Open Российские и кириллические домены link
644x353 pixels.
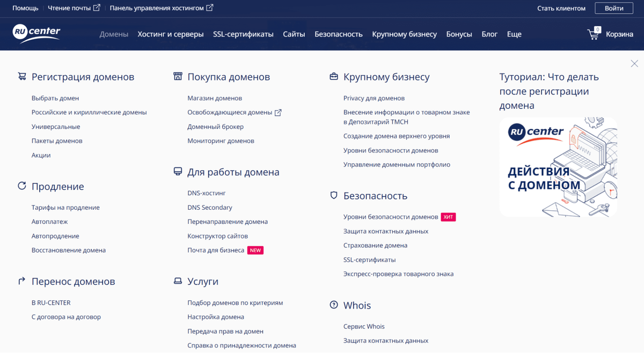pyautogui.click(x=89, y=113)
